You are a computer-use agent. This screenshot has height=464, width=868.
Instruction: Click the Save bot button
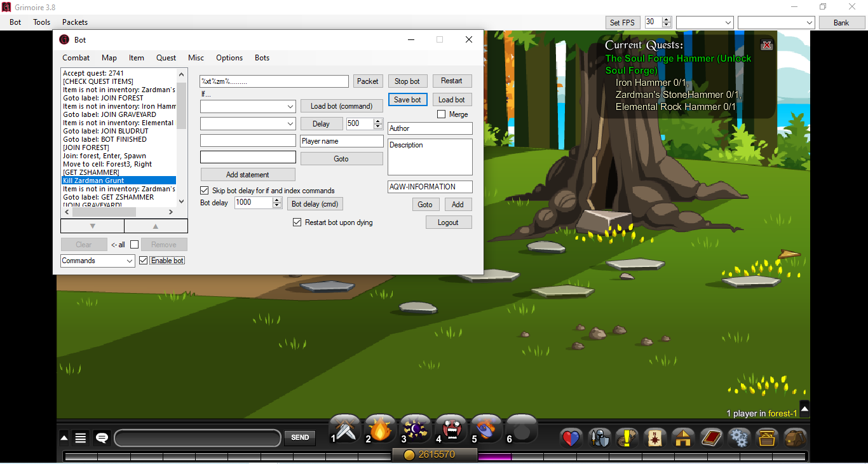tap(407, 100)
